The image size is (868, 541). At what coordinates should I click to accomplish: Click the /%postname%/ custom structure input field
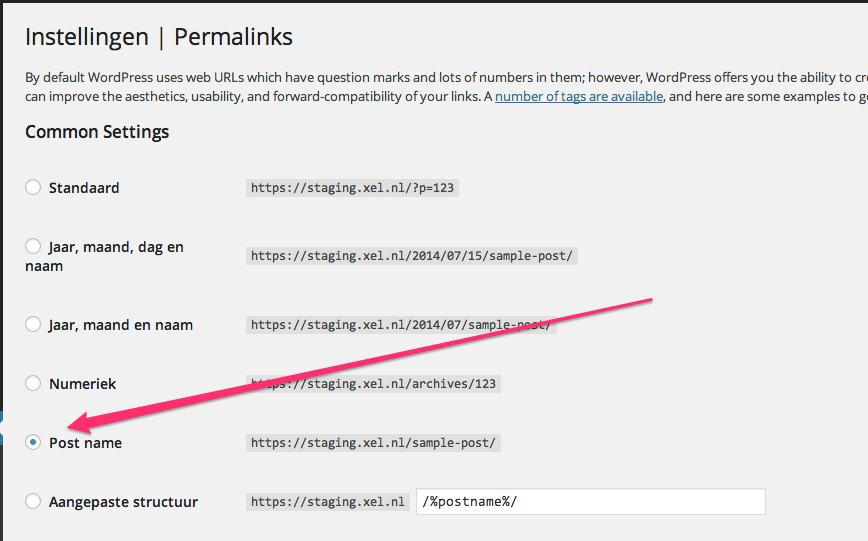(590, 502)
